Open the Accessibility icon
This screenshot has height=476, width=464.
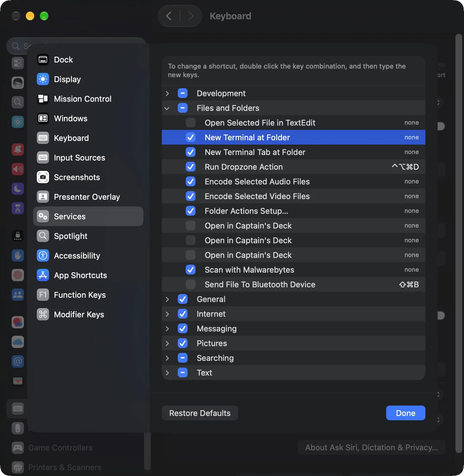(43, 255)
